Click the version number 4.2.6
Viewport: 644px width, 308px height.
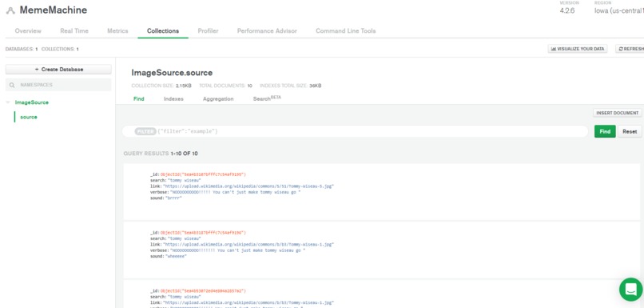pos(567,11)
